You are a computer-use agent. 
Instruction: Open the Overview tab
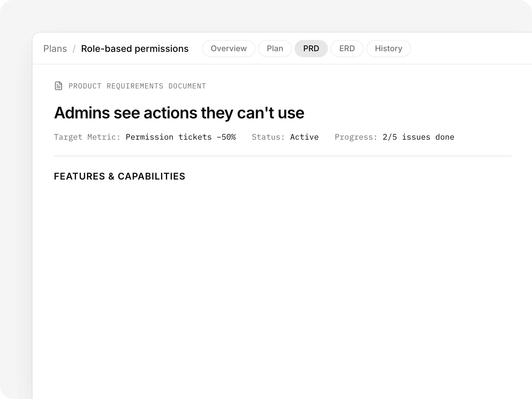(x=229, y=49)
